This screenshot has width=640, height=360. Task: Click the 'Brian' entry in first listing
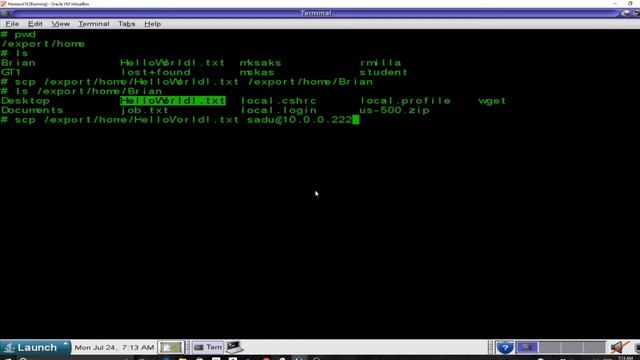(18, 63)
